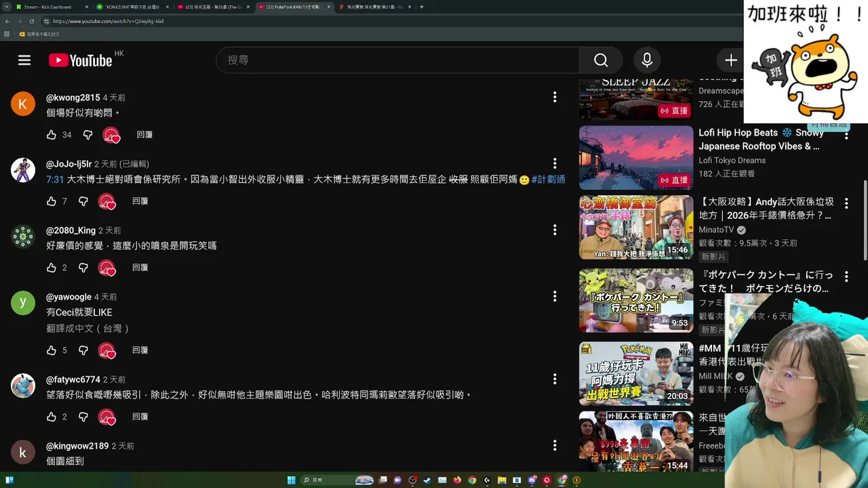Like the comment by @kwong2815
Image resolution: width=868 pixels, height=488 pixels.
pyautogui.click(x=52, y=135)
